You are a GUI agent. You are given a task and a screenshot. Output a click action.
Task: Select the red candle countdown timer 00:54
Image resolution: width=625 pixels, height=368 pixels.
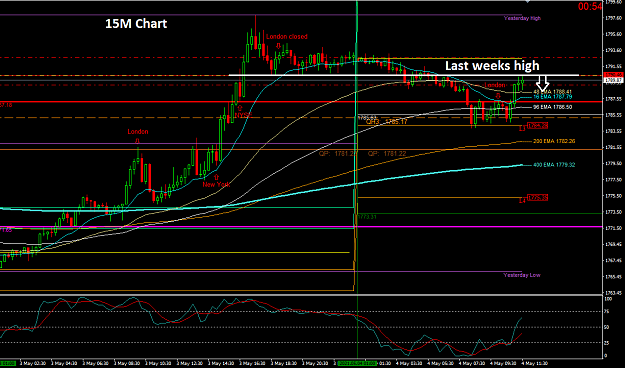pos(590,6)
